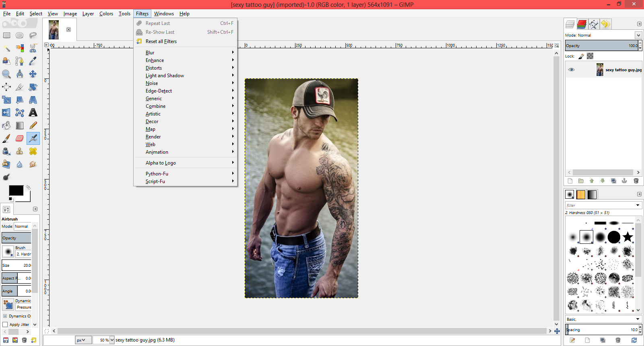The width and height of the screenshot is (644, 346).
Task: Click the Undo History tab icon
Action: [605, 24]
